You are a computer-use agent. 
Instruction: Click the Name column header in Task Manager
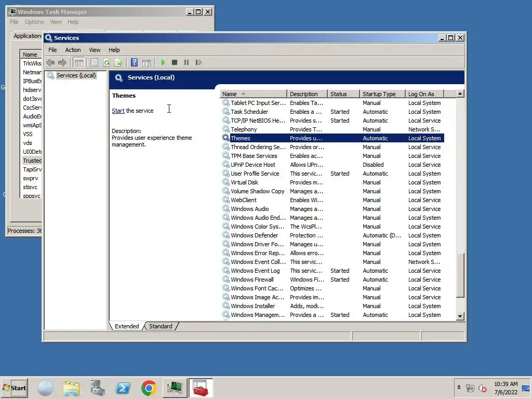(x=31, y=55)
